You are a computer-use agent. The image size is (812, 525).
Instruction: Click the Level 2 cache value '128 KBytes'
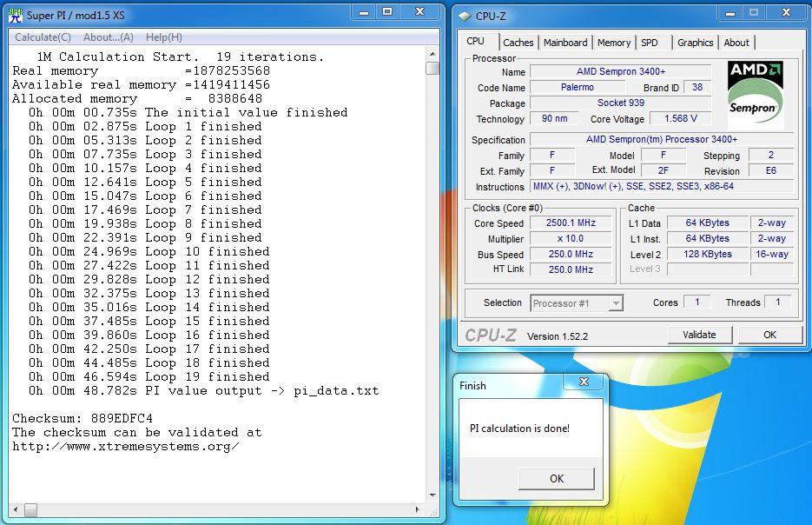pyautogui.click(x=708, y=254)
